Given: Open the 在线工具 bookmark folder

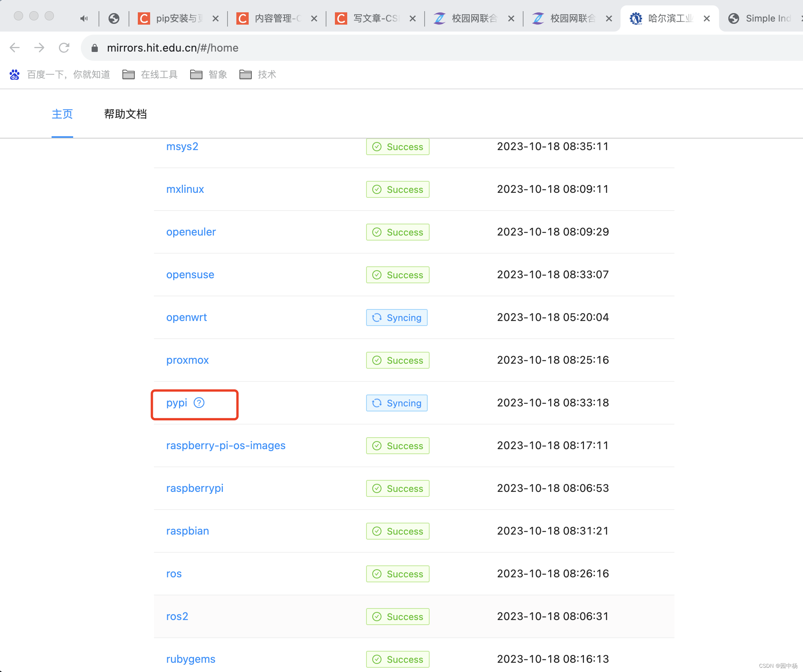Looking at the screenshot, I should coord(150,75).
